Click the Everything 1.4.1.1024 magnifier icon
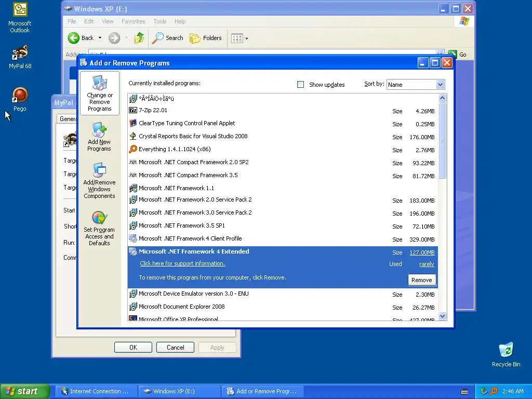This screenshot has height=399, width=532. tap(133, 149)
